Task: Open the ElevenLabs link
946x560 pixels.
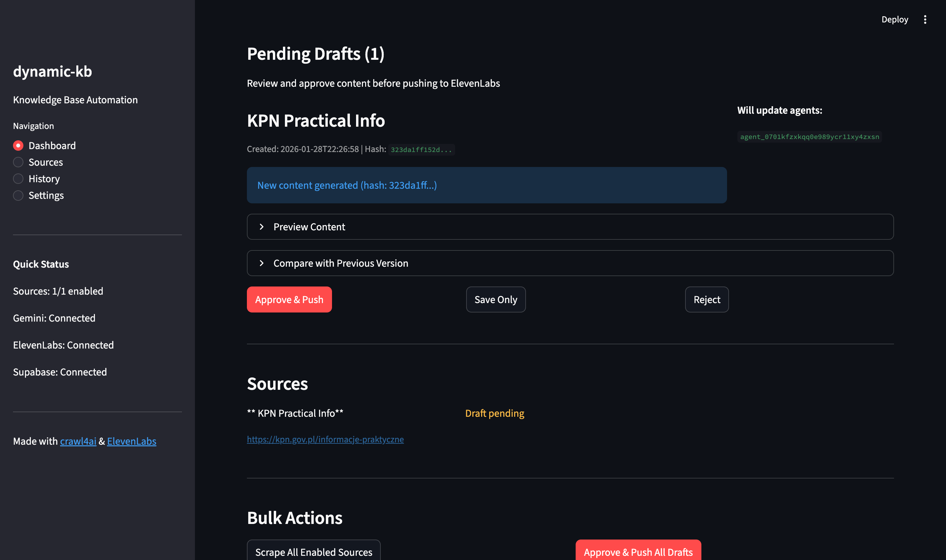Action: [x=131, y=441]
